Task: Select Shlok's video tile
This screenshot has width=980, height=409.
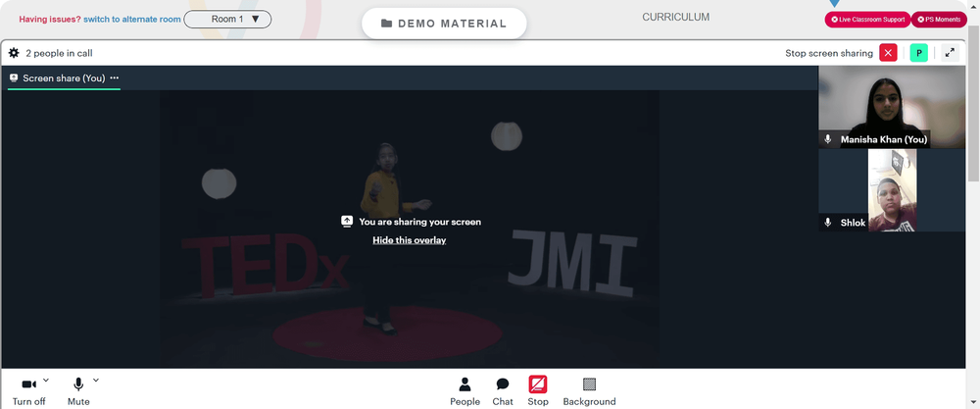Action: tap(892, 190)
